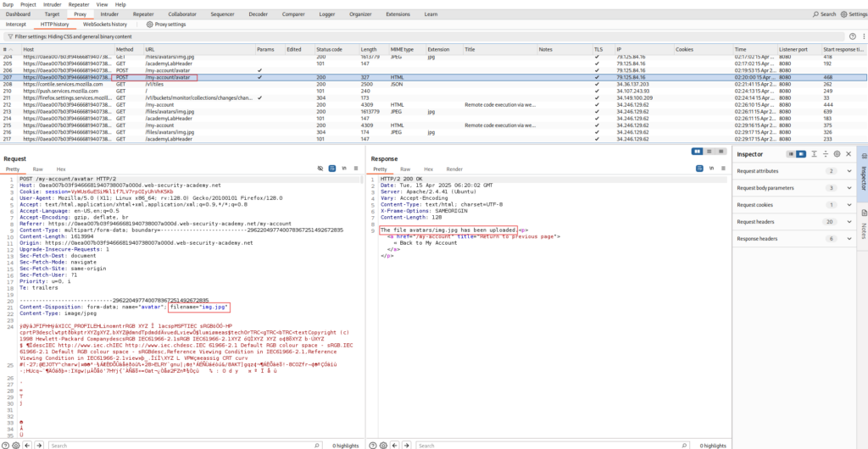Viewport: 868px width, 449px height.
Task: Show Response in Render view
Action: point(454,169)
